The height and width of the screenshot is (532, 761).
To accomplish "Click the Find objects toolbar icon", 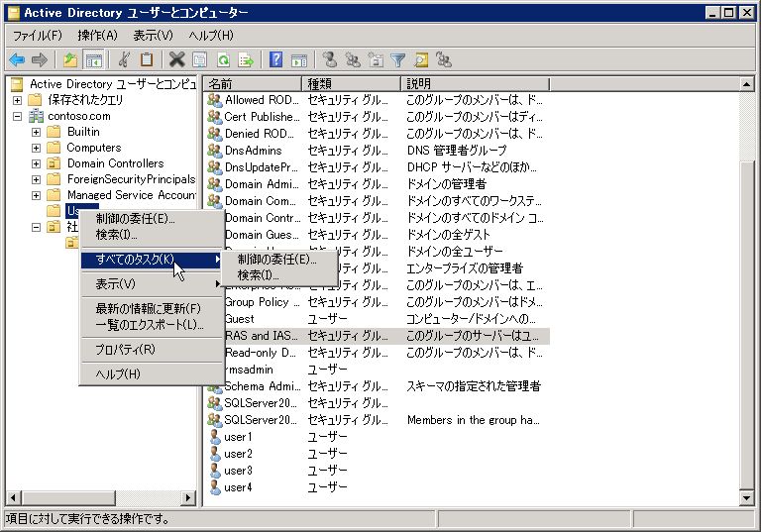I will click(x=421, y=60).
